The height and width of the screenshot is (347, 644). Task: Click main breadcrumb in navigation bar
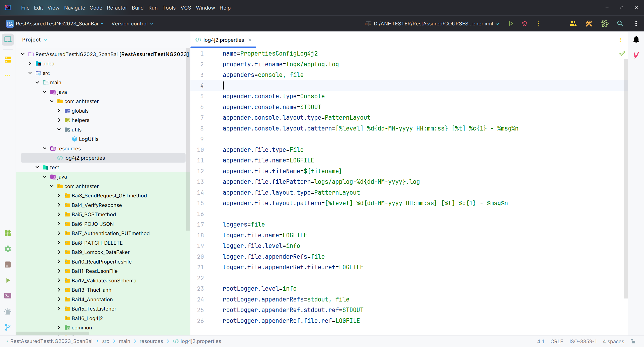[x=125, y=341]
